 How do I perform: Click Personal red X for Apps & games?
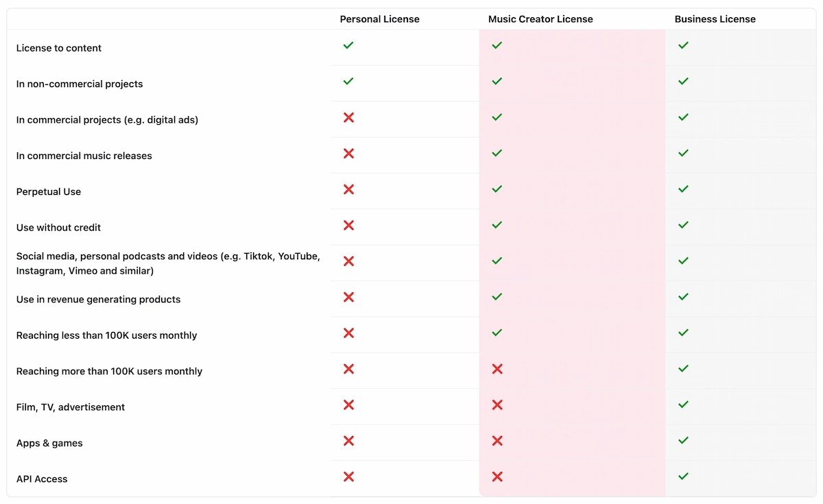348,440
